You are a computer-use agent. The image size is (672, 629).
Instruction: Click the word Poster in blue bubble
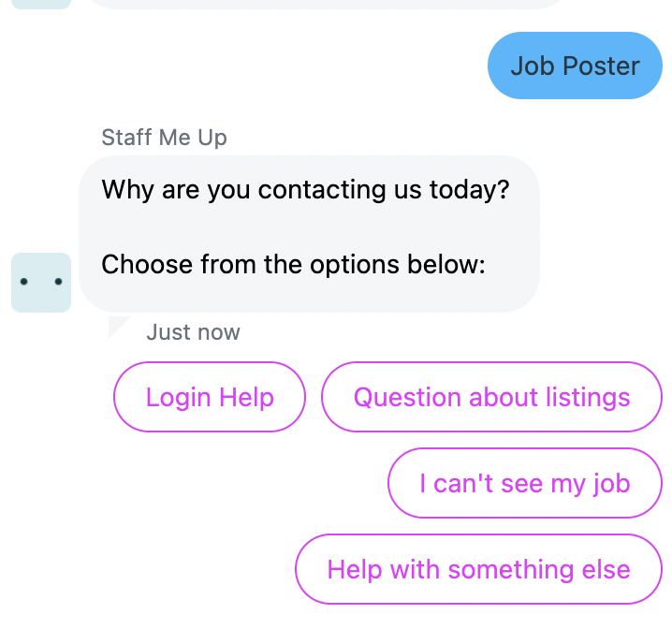pos(601,66)
